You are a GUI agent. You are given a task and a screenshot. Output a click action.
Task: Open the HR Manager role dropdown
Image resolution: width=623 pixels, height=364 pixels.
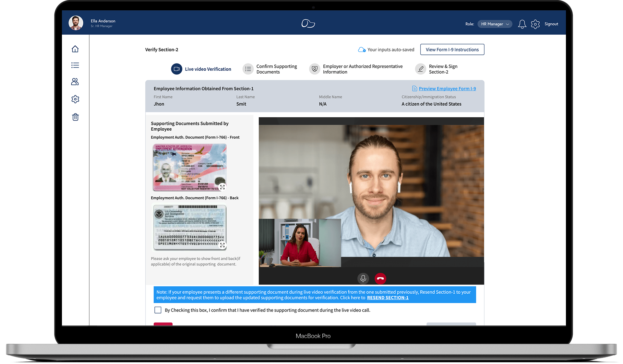tap(495, 24)
